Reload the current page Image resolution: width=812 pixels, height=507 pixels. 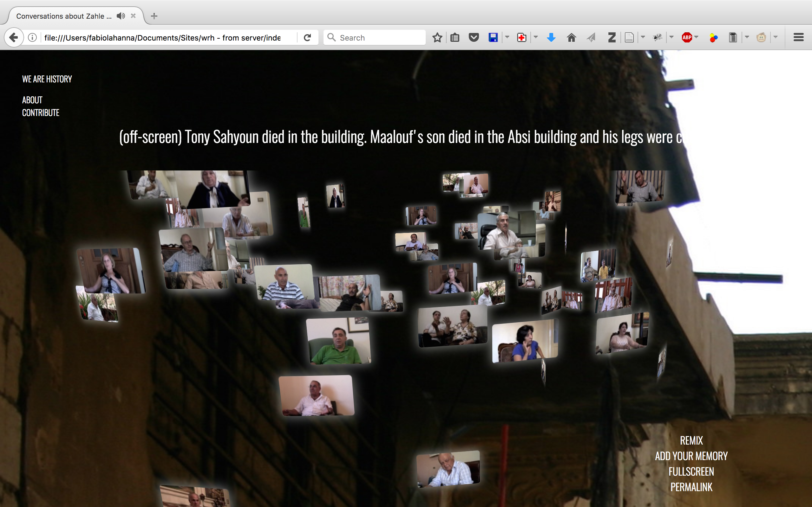tap(307, 38)
